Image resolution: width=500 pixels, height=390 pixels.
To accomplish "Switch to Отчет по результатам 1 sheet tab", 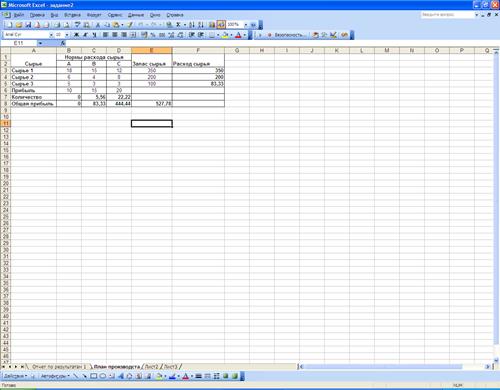I will click(59, 367).
